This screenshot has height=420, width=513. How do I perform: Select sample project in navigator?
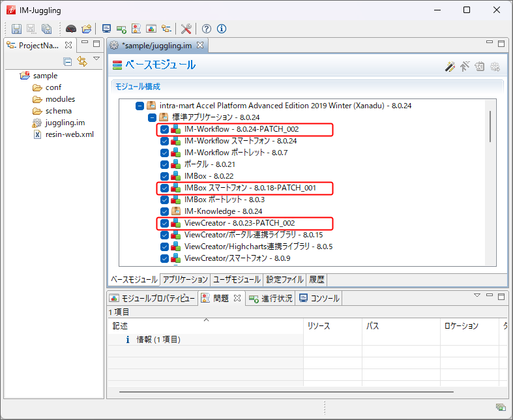click(38, 76)
